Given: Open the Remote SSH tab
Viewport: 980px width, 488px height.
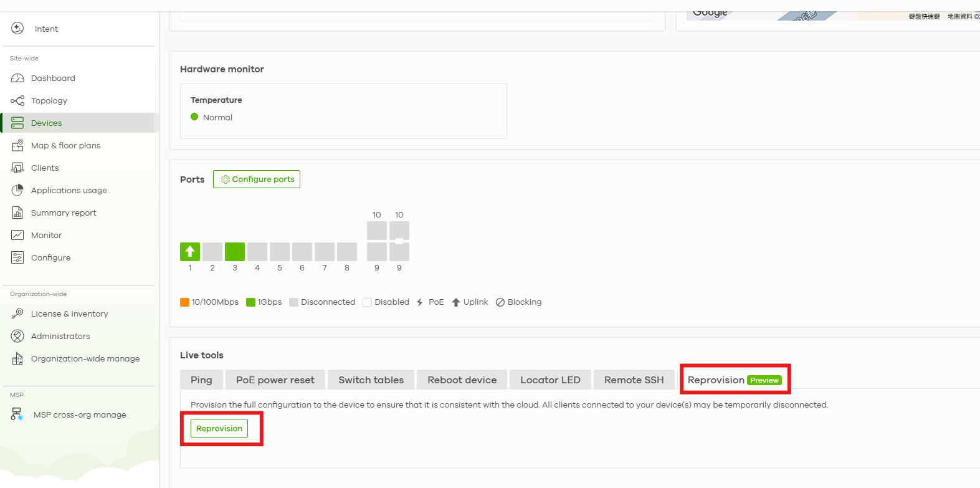Looking at the screenshot, I should [634, 380].
